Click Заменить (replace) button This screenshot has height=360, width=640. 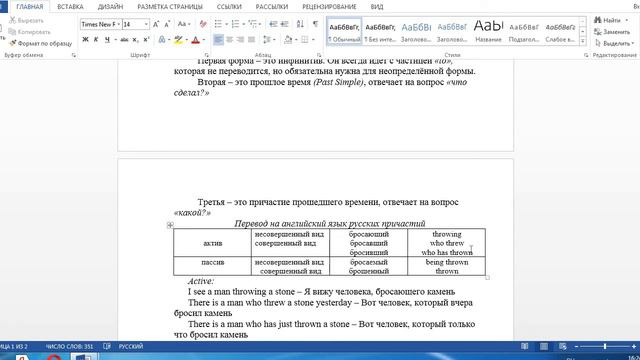pos(612,32)
